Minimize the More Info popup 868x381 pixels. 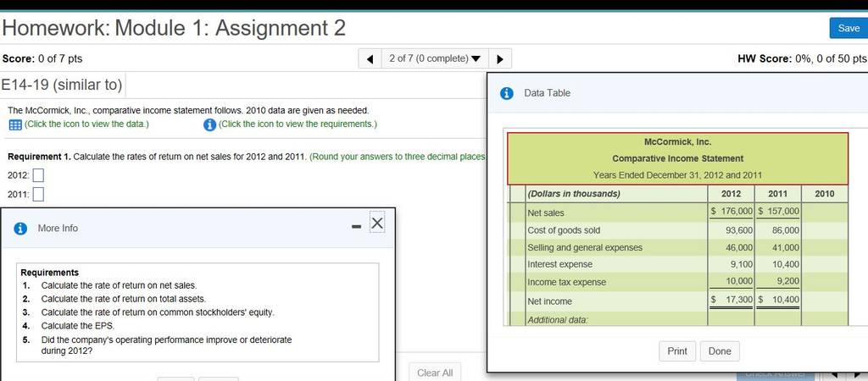click(x=357, y=227)
